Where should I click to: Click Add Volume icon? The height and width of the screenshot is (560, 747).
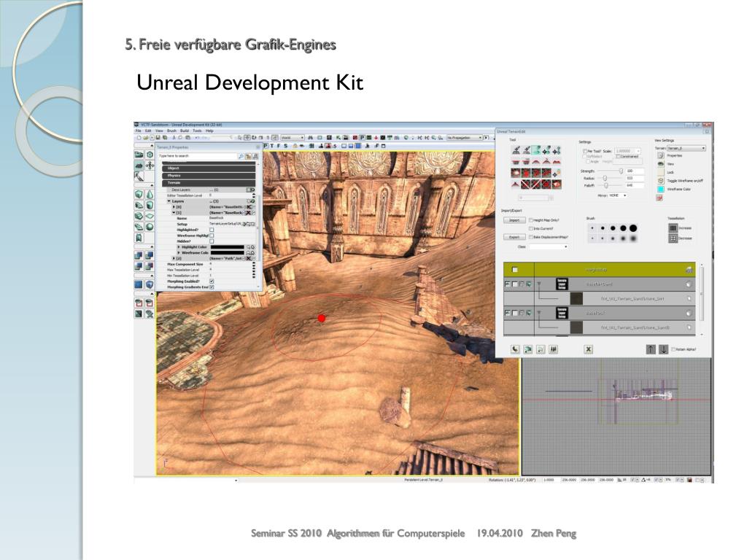(150, 284)
